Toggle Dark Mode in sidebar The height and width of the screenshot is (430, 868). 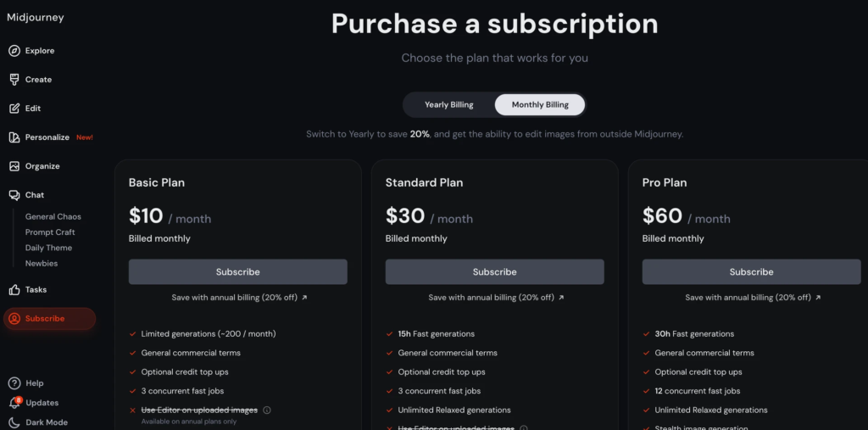38,422
